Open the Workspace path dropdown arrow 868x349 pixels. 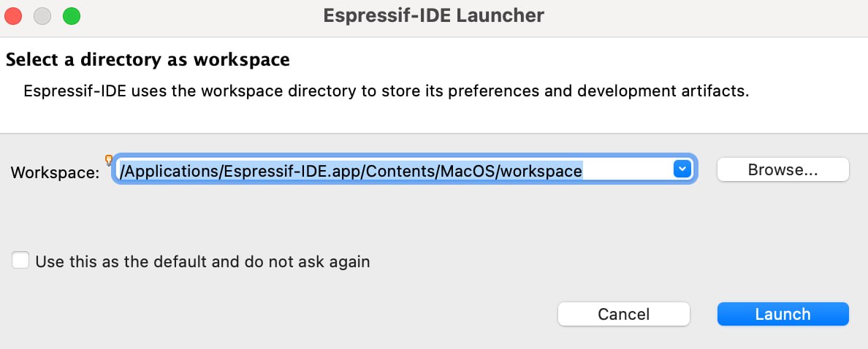click(682, 169)
